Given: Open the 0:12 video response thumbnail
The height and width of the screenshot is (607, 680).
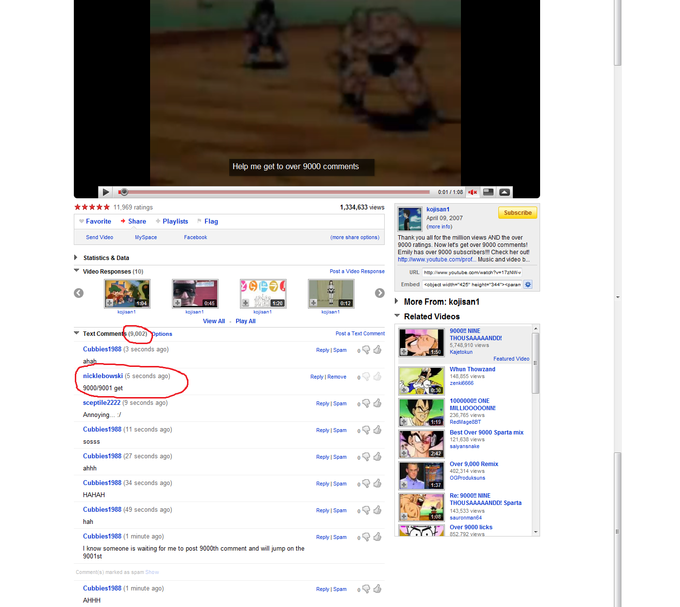Looking at the screenshot, I should [331, 294].
